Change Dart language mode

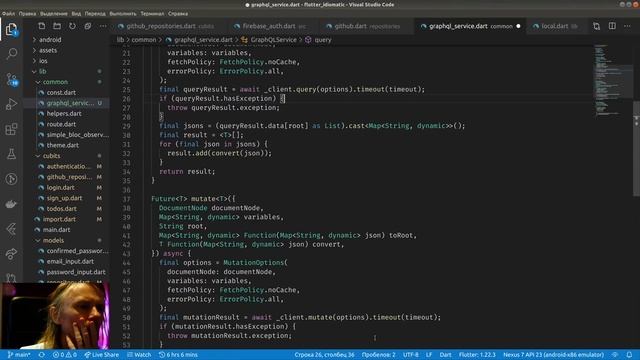click(445, 355)
